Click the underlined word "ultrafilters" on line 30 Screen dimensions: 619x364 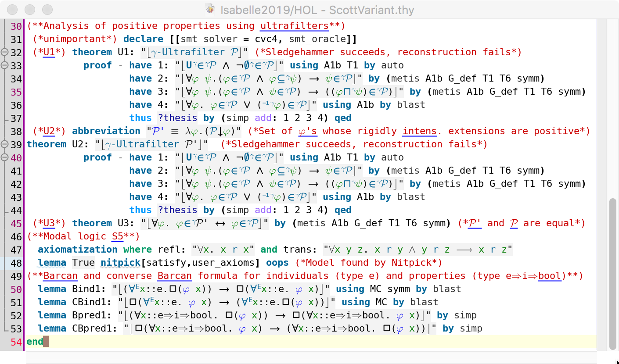coord(294,26)
